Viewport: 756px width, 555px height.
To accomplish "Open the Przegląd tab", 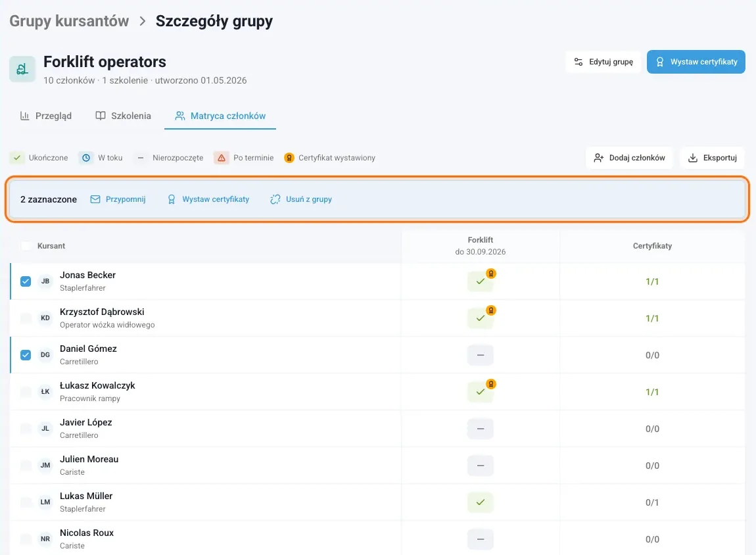I will 46,116.
